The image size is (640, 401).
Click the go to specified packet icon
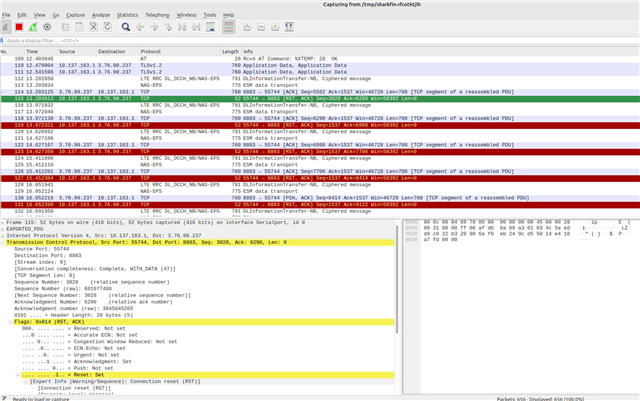[x=168, y=27]
